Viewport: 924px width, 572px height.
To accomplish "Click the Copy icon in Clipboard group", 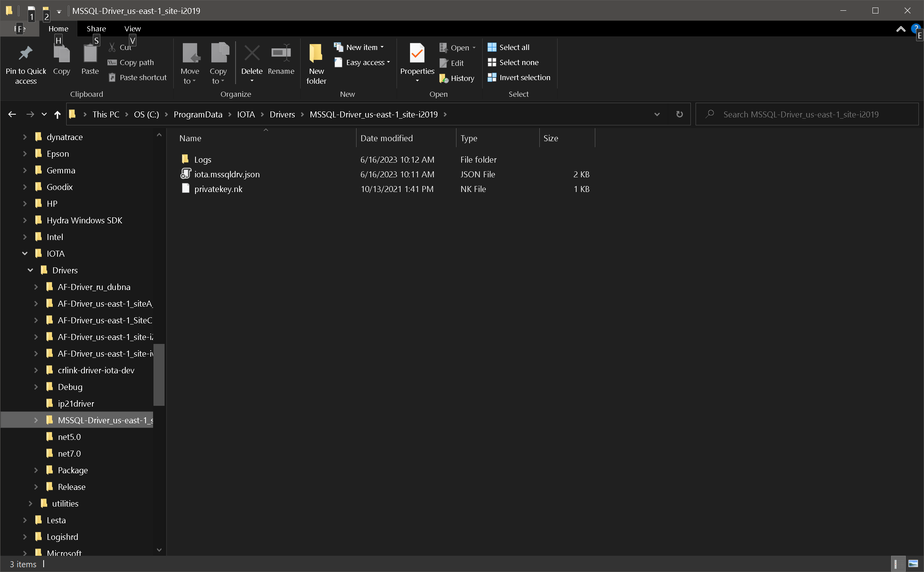I will click(x=61, y=54).
